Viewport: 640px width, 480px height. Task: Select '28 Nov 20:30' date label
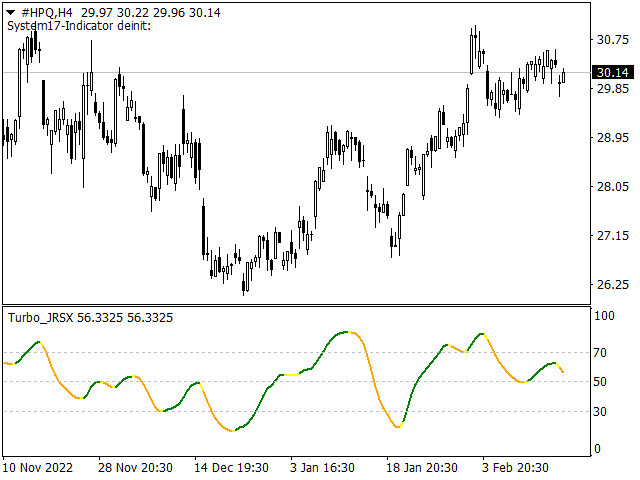point(135,467)
